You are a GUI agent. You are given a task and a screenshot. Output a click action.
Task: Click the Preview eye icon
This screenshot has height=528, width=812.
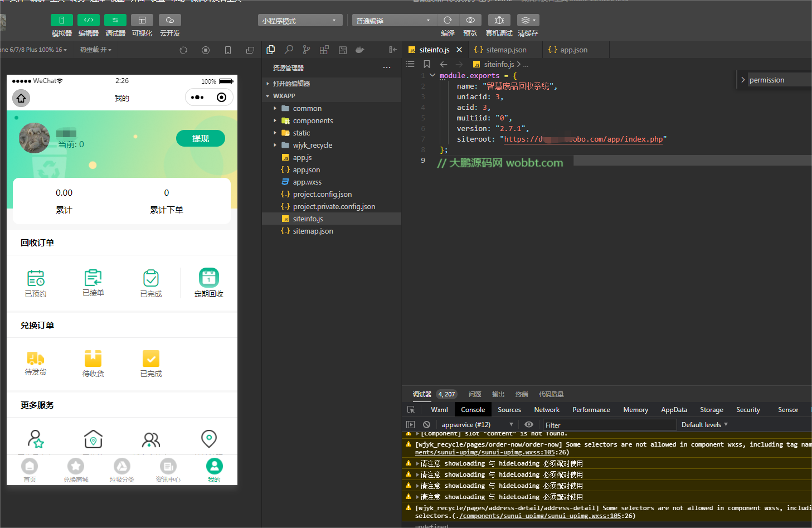coord(470,20)
